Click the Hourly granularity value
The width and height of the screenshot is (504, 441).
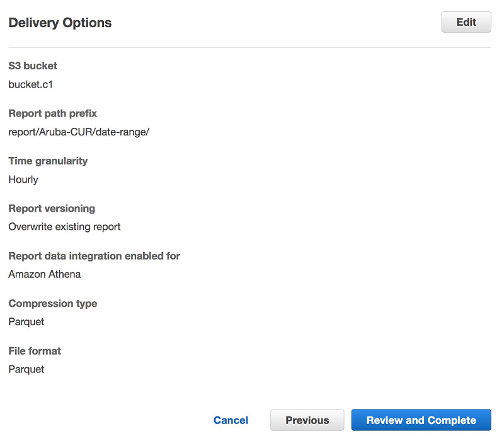click(x=23, y=180)
